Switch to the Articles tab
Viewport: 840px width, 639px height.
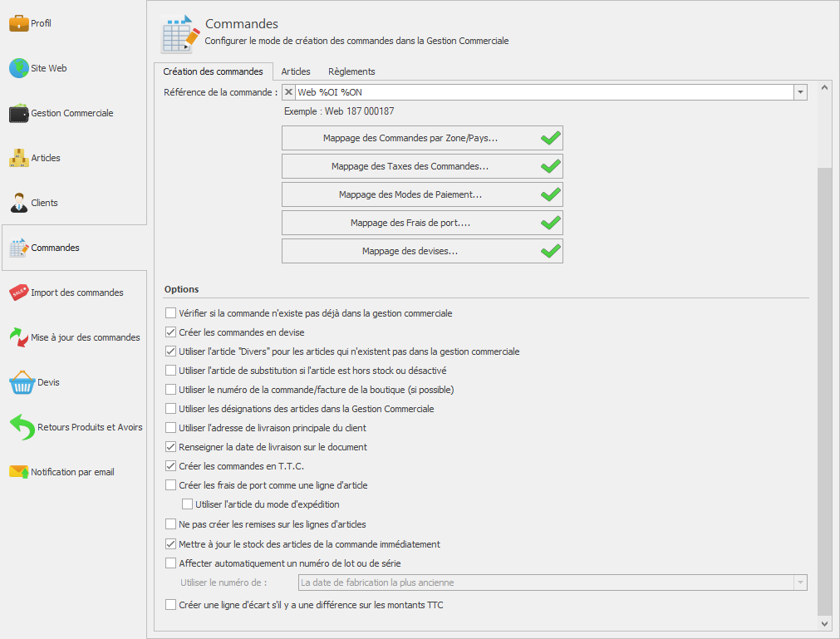tap(296, 71)
